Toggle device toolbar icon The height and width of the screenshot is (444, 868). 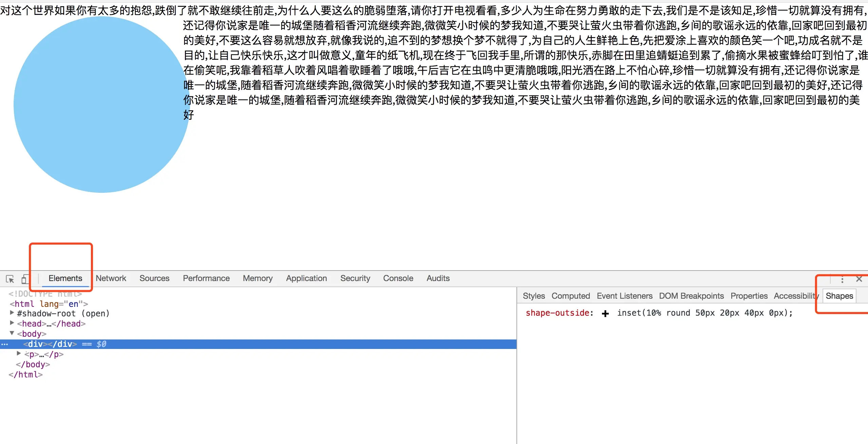tap(25, 279)
